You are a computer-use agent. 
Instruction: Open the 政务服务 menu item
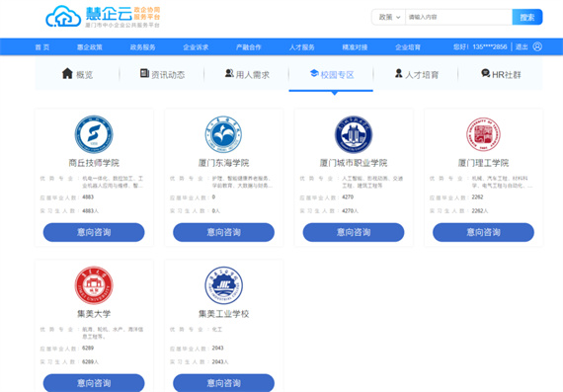[x=142, y=47]
